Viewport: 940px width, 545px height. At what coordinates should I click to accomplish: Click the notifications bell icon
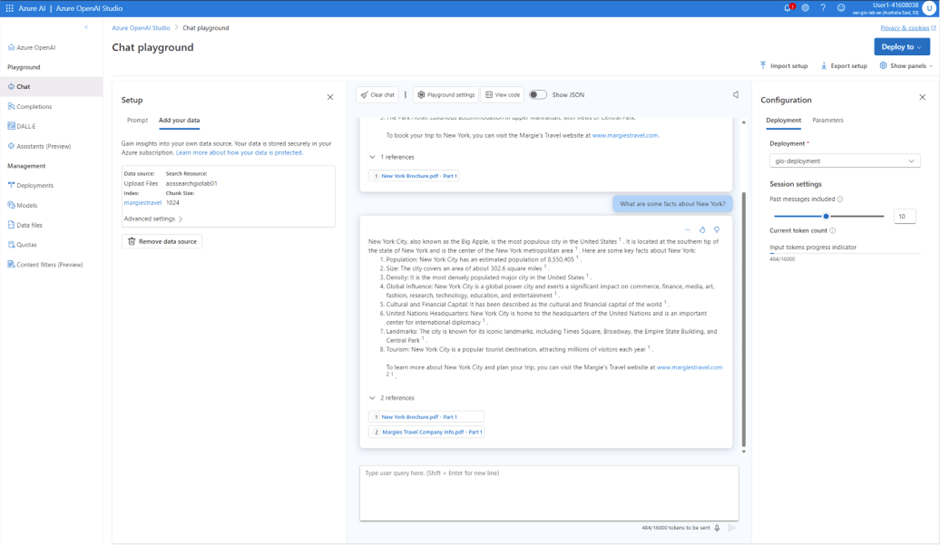click(x=788, y=8)
